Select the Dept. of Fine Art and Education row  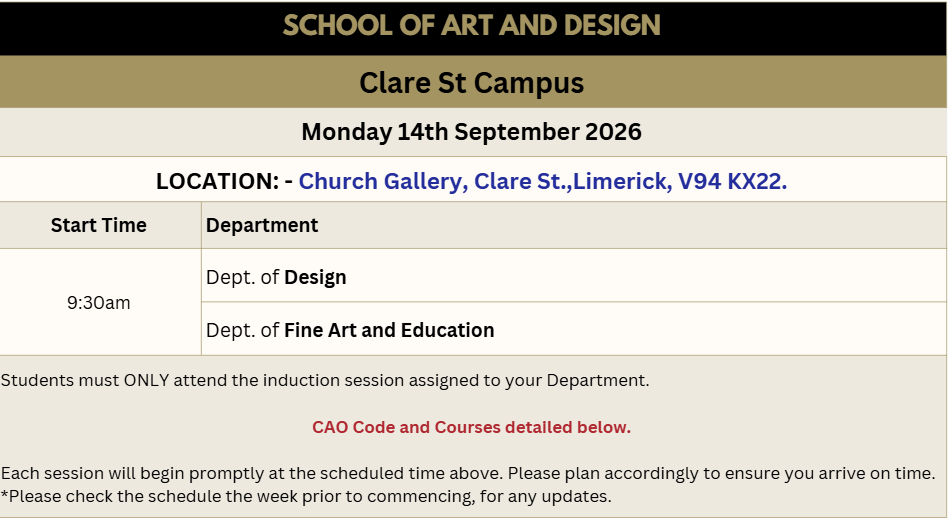click(574, 329)
